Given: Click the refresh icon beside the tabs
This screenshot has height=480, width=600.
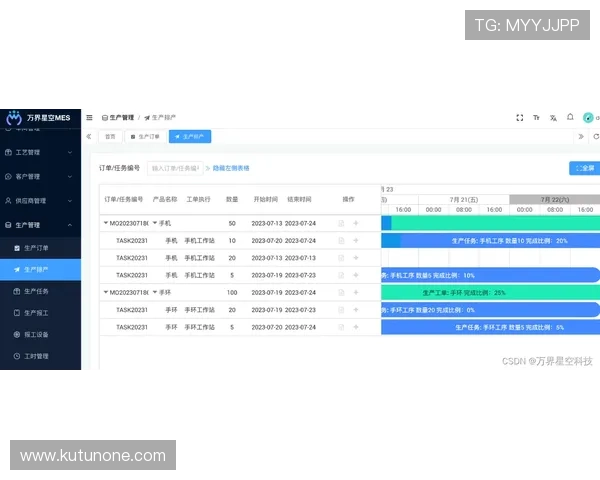Looking at the screenshot, I should pyautogui.click(x=595, y=136).
